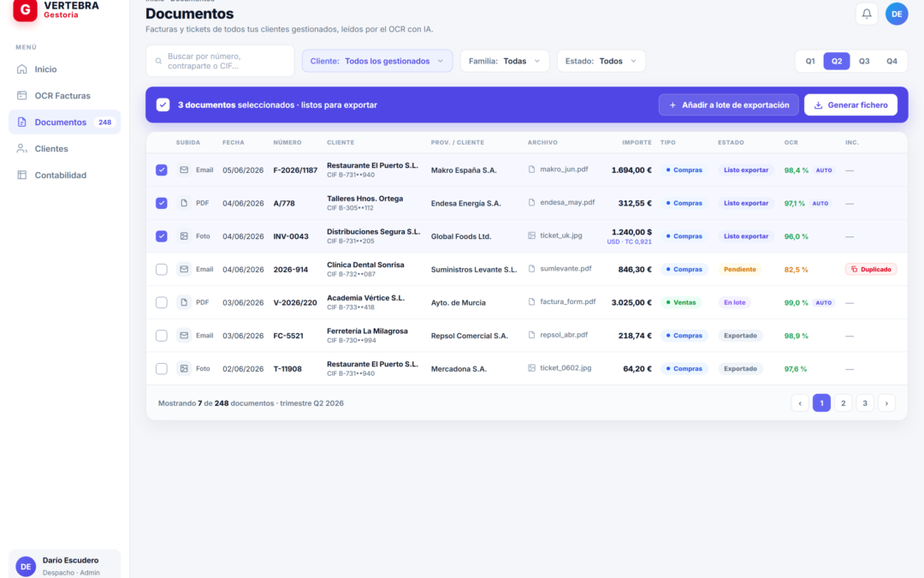Switch to the Q3 quarter tab
Image resolution: width=924 pixels, height=578 pixels.
[864, 61]
